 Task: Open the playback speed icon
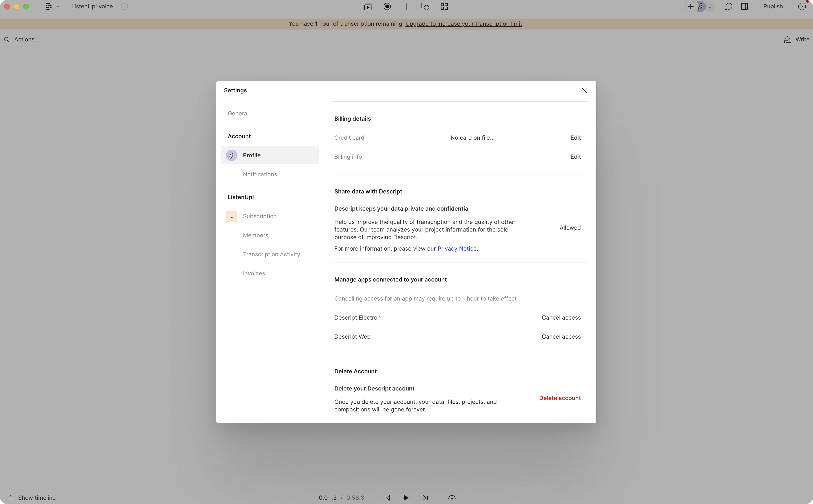tap(452, 498)
